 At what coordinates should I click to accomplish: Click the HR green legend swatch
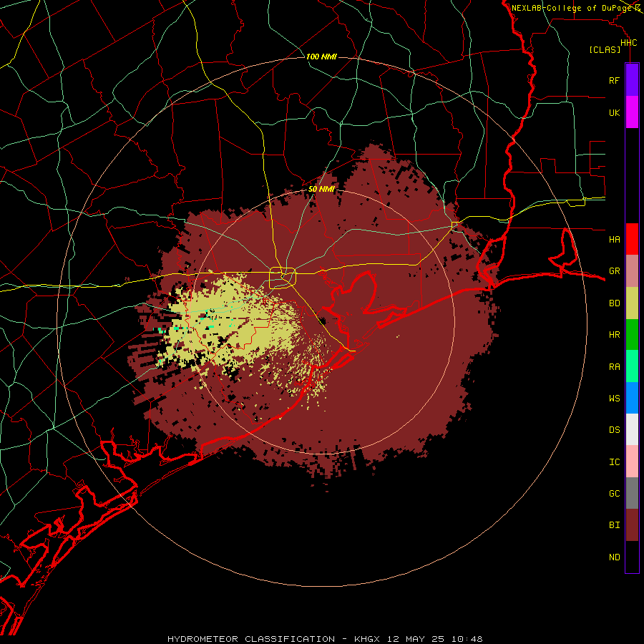[x=632, y=334]
